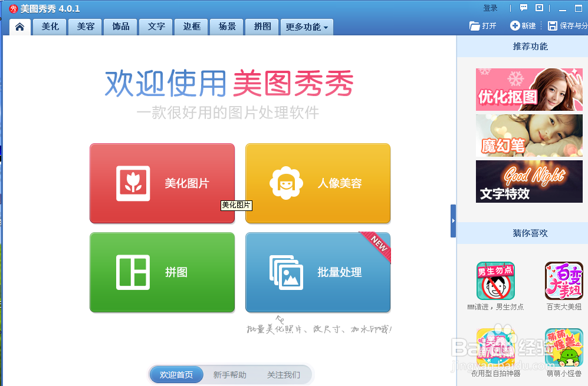Switch to the 美容 tab
588x386 pixels.
click(86, 27)
